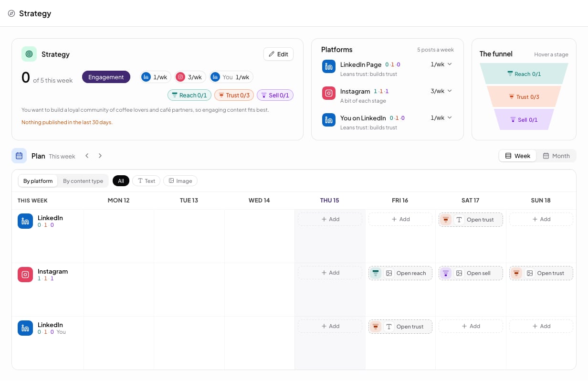This screenshot has width=588, height=382.
Task: Click LinkedIn icon in first calendar row
Action: click(25, 221)
